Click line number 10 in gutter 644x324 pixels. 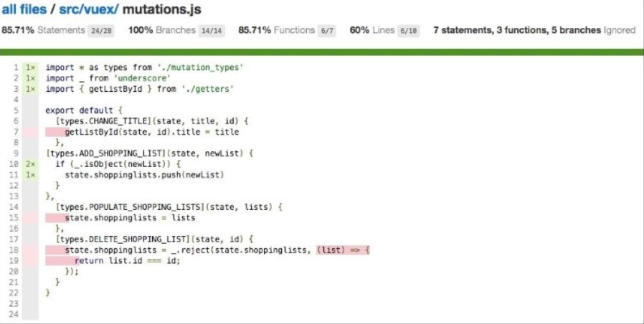click(x=14, y=164)
